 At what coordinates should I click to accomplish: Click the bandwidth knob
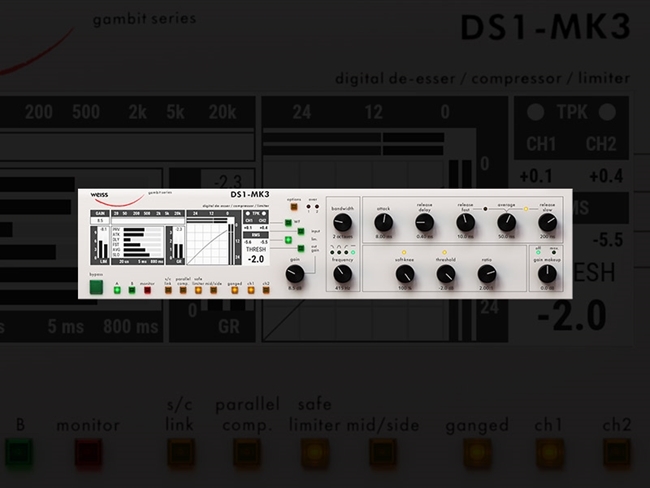342,220
